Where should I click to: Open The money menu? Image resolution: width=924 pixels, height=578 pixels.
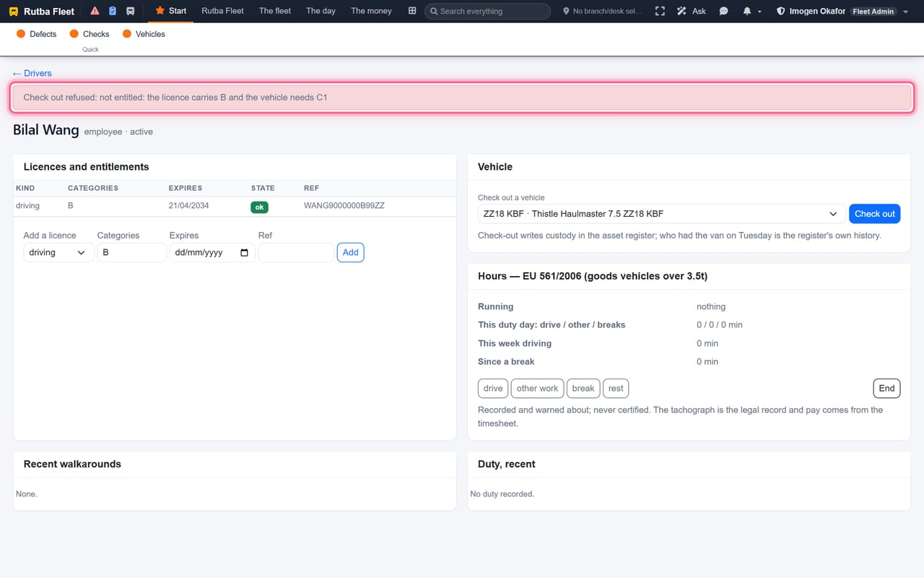click(x=371, y=11)
